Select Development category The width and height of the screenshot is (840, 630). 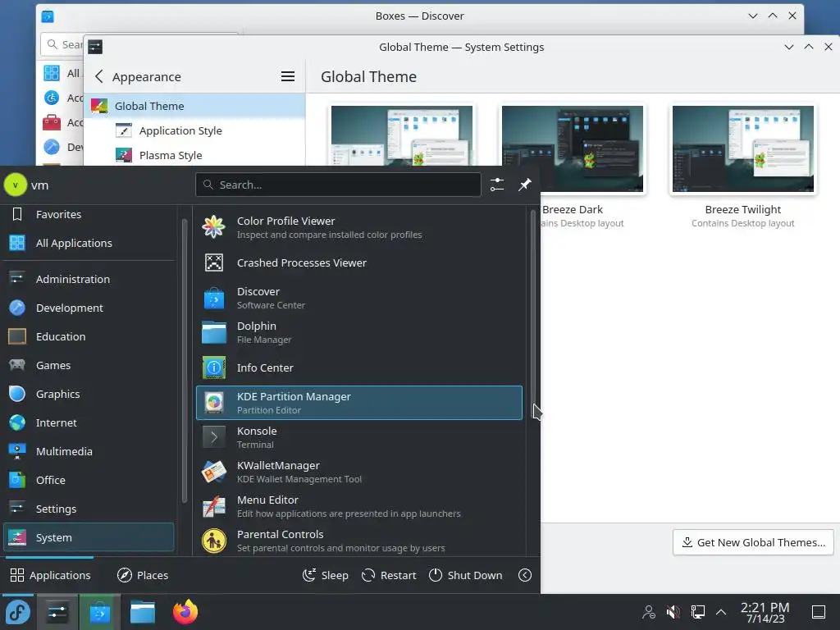[x=89, y=308]
